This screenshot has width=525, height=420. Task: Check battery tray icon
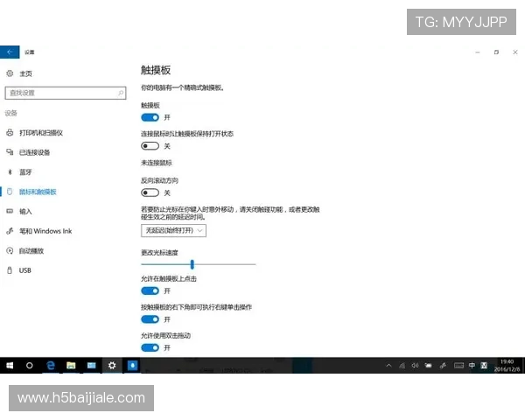[428, 366]
